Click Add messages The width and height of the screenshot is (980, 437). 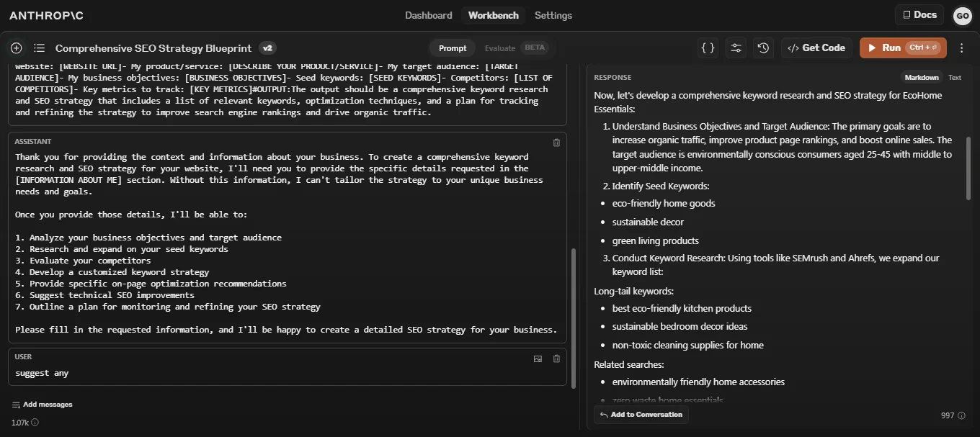43,405
